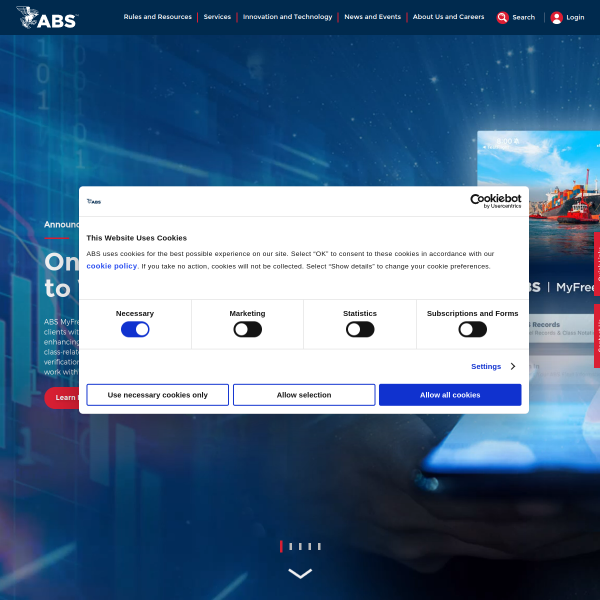Screen dimensions: 600x600
Task: Enable the Statistics cookies switch
Action: click(x=360, y=329)
